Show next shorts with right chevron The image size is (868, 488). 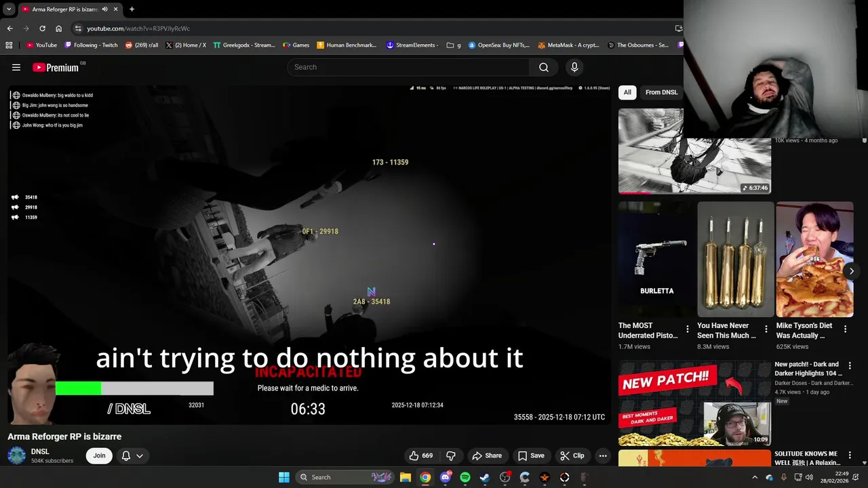852,271
